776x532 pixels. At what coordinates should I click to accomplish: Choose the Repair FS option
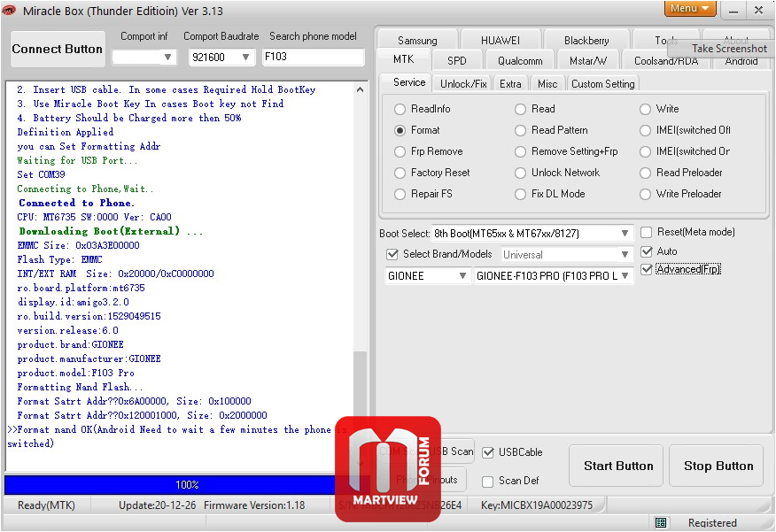pyautogui.click(x=400, y=194)
